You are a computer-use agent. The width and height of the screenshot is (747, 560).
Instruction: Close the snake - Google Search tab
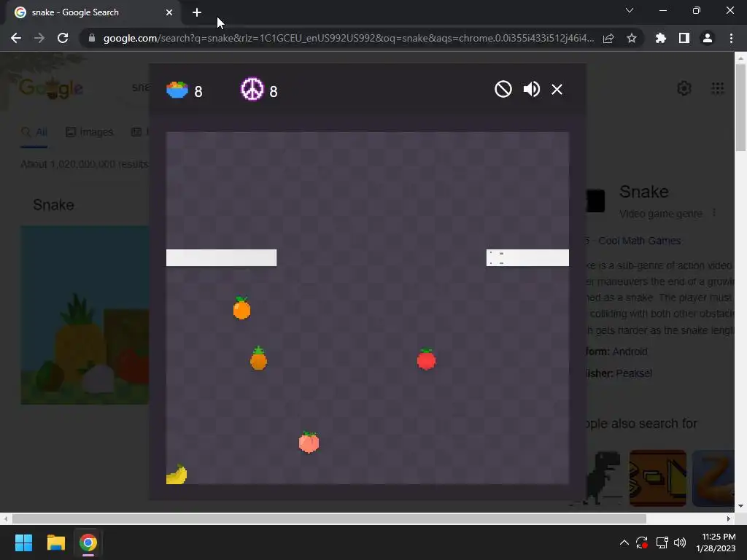169,12
